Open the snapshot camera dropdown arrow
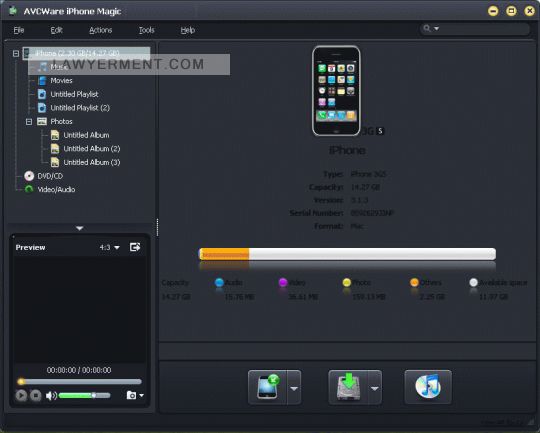This screenshot has height=433, width=540. click(x=142, y=395)
